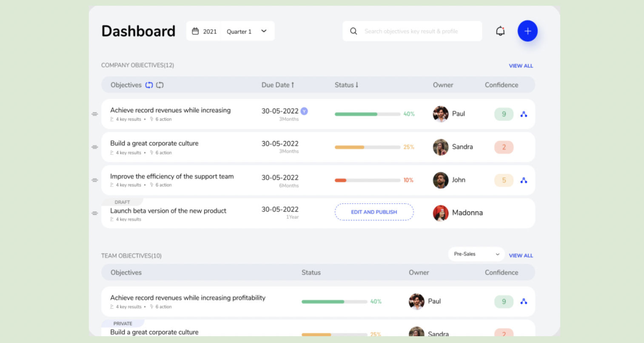Sort by Status column header

(x=346, y=85)
